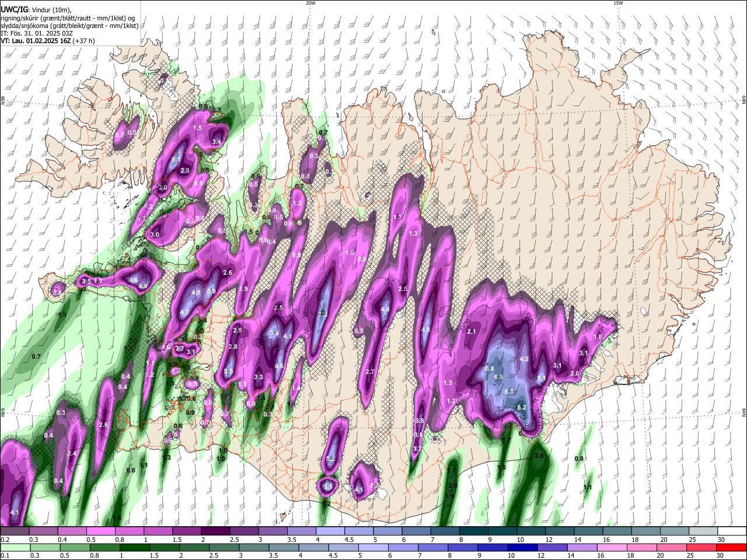Click the snow scale swatch starting at 0.2

[x=15, y=531]
